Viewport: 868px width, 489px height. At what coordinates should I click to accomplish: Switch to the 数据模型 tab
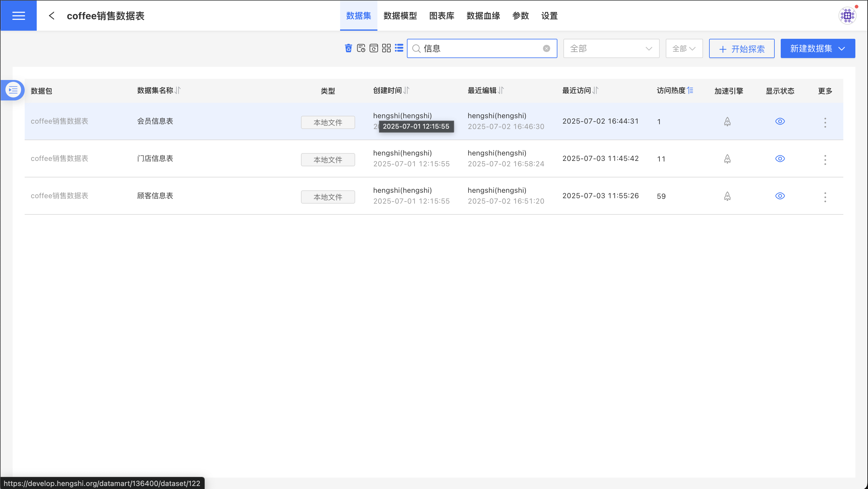400,16
